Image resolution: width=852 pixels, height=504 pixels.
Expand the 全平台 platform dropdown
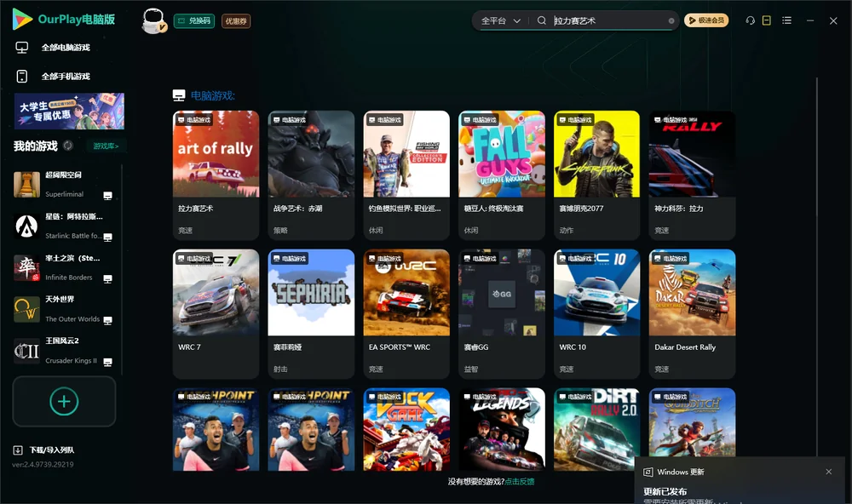coord(500,20)
